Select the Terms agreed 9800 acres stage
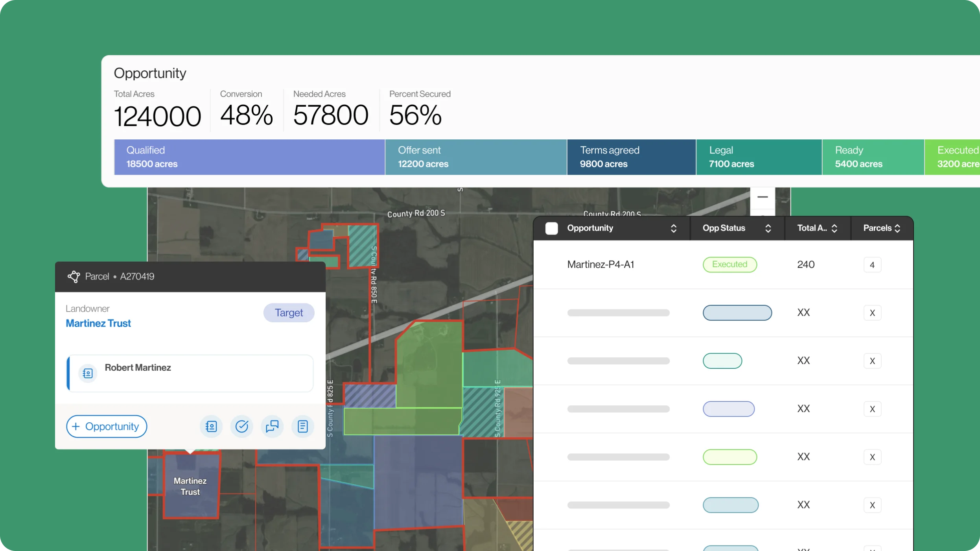The height and width of the screenshot is (551, 980). pyautogui.click(x=631, y=157)
